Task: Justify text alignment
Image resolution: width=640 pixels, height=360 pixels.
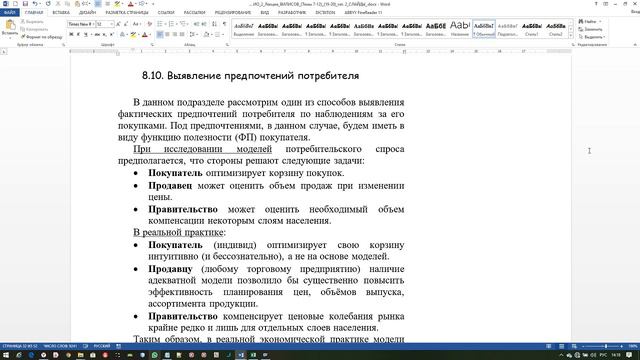Action: pyautogui.click(x=182, y=35)
